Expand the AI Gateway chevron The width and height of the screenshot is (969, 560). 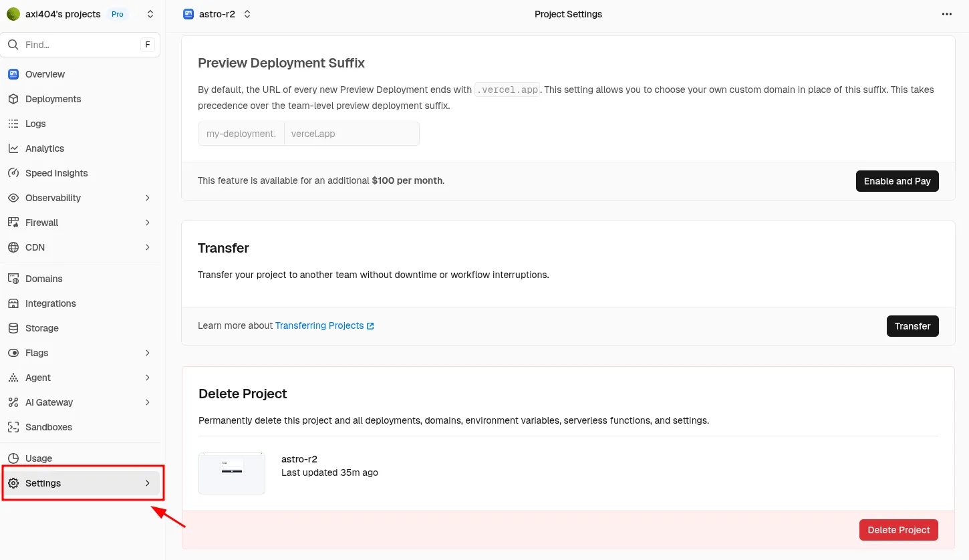point(148,402)
